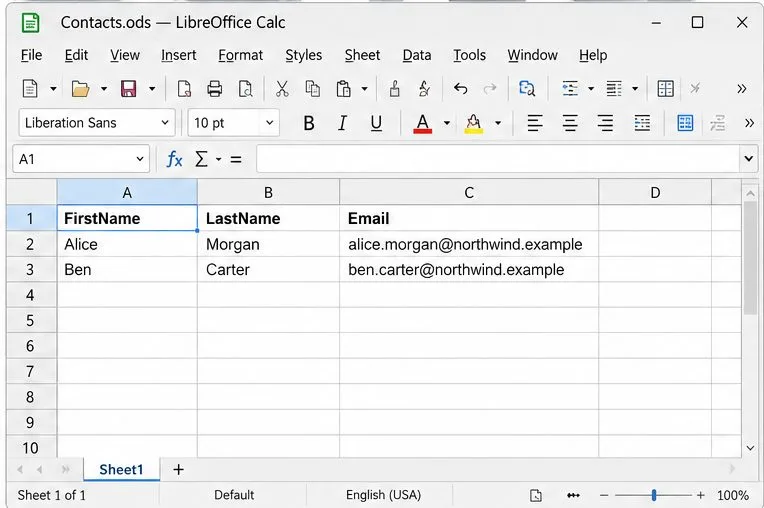The image size is (764, 508).
Task: Export as PDF icon
Action: click(184, 89)
